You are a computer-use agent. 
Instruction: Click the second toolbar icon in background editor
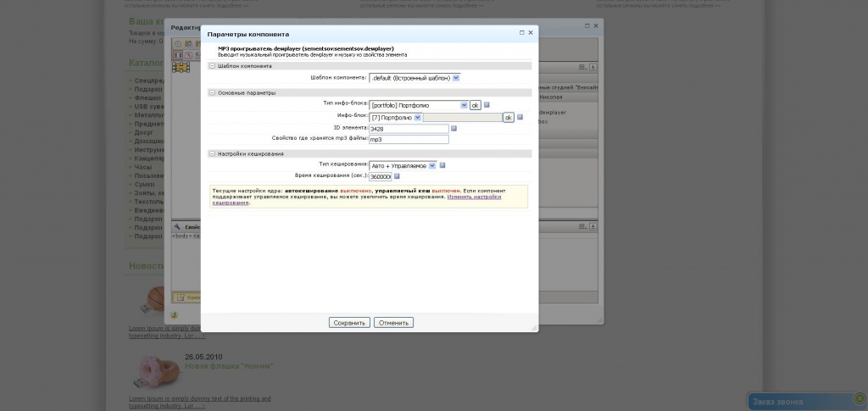[188, 44]
